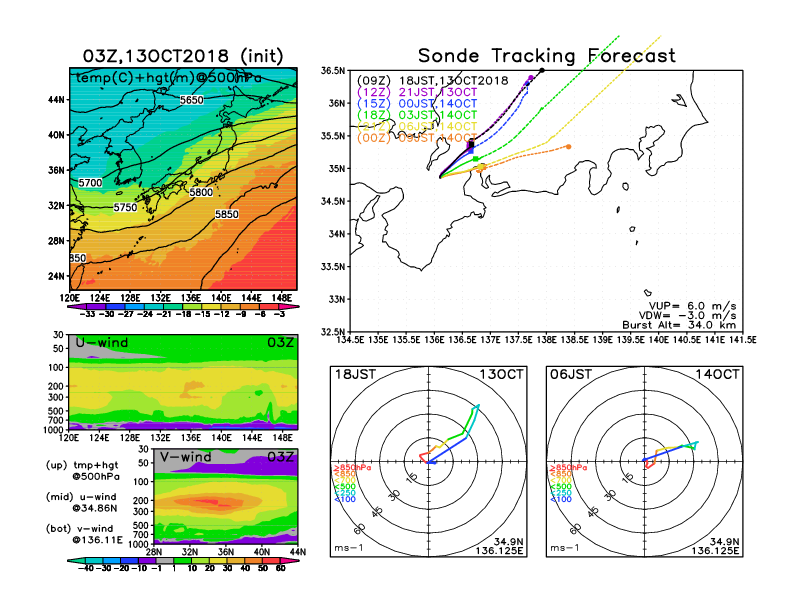Click the '13OCT' hodograph date label
Viewport: 792px width, 612px height.
tap(501, 374)
